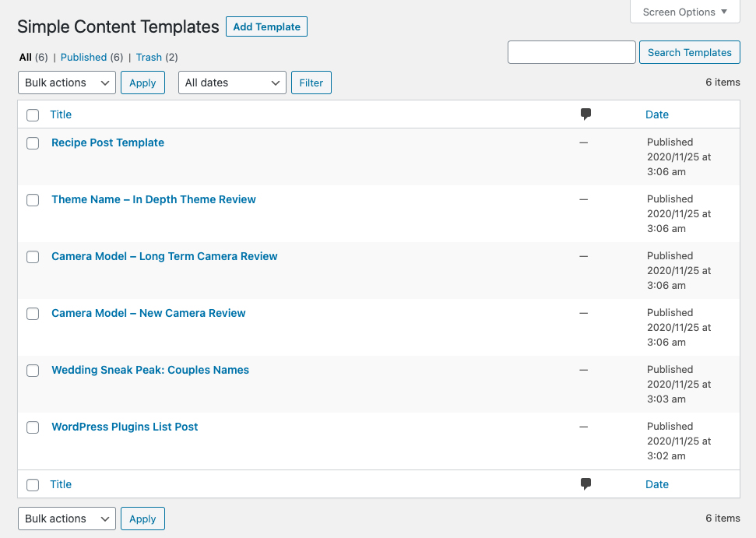The width and height of the screenshot is (756, 538).
Task: Open the bottom Bulk actions dropdown
Action: coord(66,519)
